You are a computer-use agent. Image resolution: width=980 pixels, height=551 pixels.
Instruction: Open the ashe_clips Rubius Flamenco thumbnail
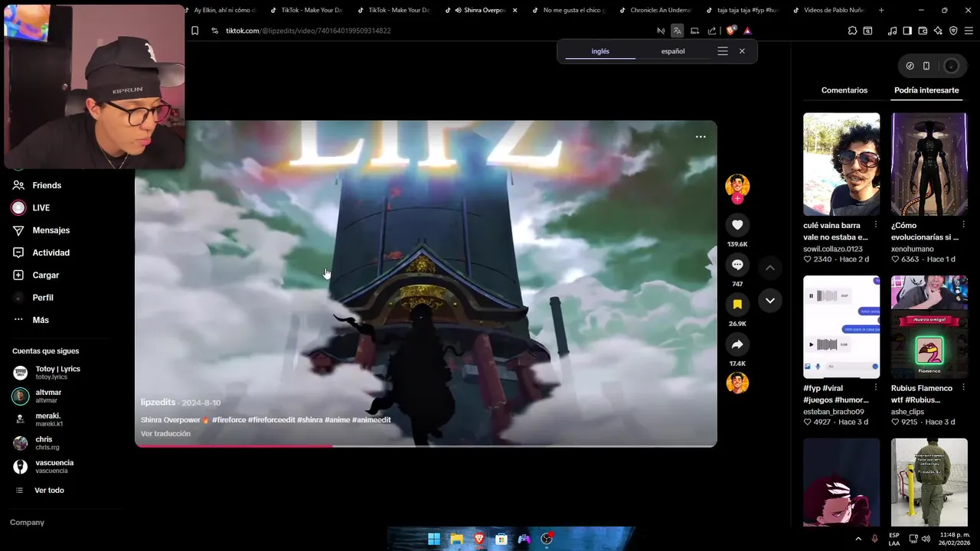929,327
